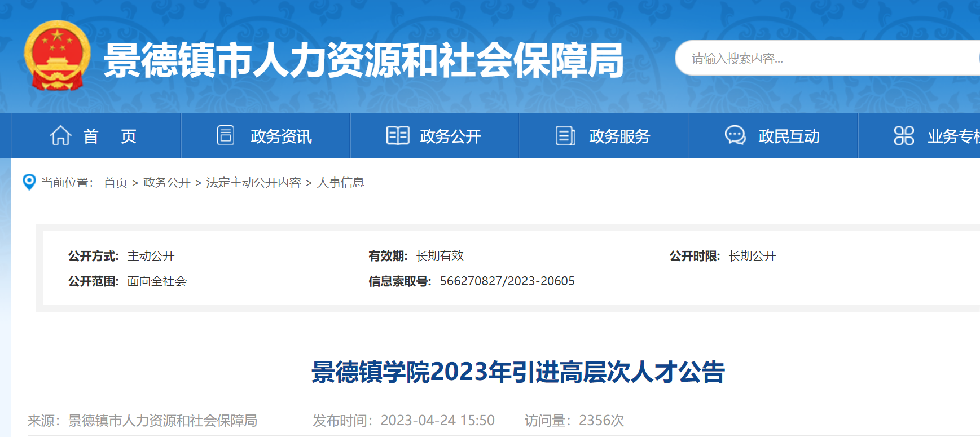Select the 政务公开 menu item

tap(435, 136)
